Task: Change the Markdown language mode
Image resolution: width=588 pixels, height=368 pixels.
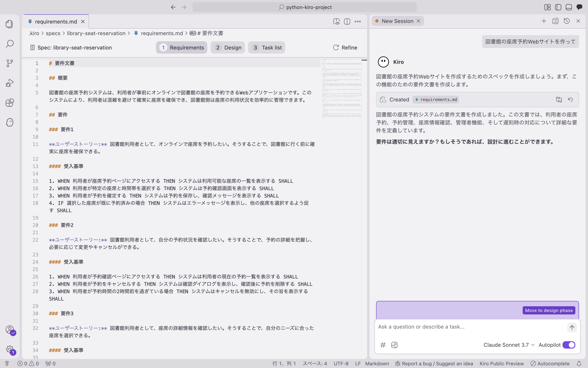Action: [377, 364]
